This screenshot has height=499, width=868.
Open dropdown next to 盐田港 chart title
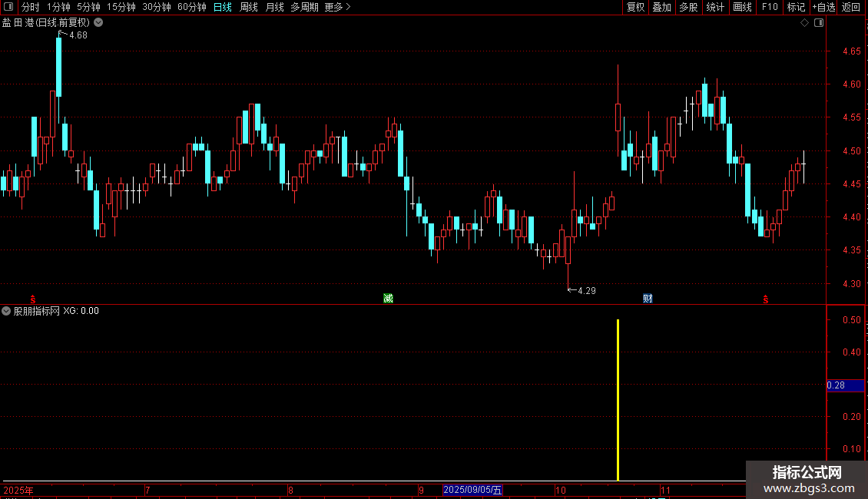tap(98, 23)
